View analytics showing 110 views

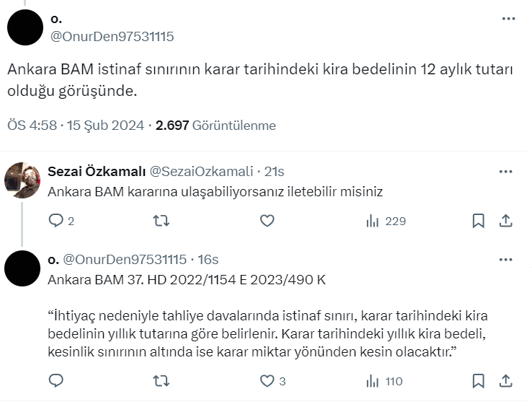(x=372, y=380)
